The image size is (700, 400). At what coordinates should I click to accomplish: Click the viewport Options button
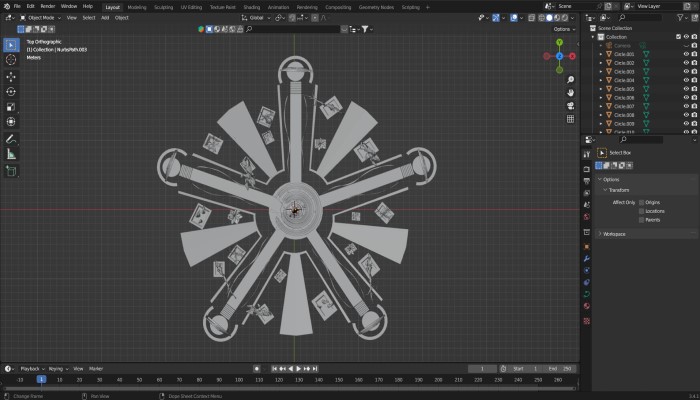563,29
